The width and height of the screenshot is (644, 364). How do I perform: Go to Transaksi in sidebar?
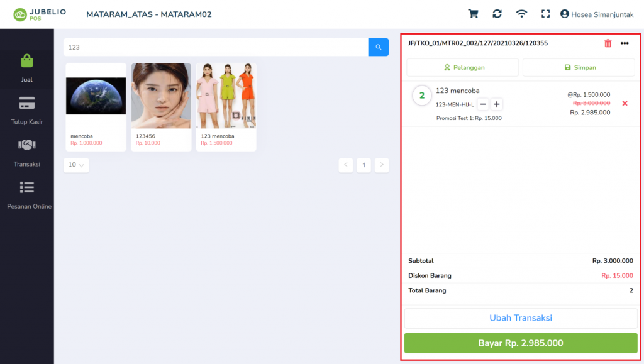[x=26, y=153]
